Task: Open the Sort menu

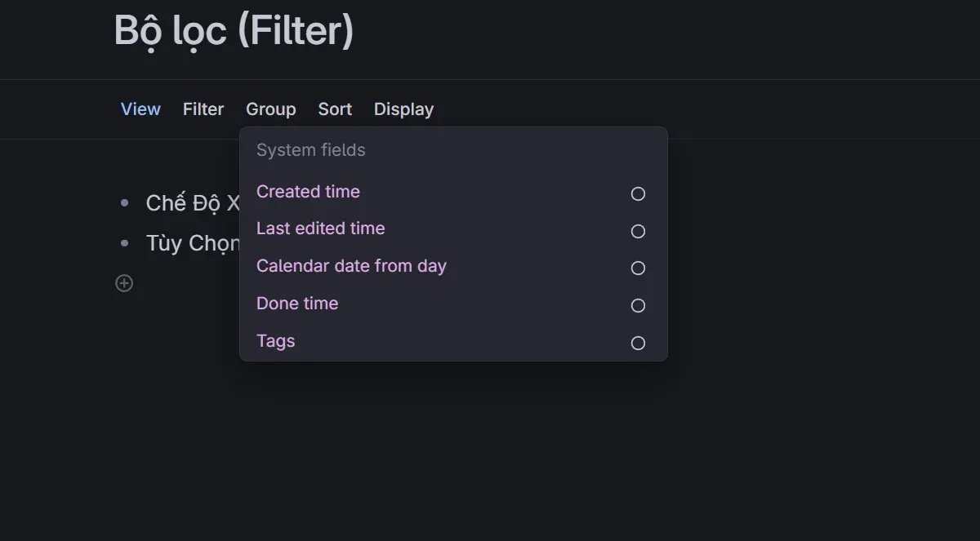Action: (x=335, y=109)
